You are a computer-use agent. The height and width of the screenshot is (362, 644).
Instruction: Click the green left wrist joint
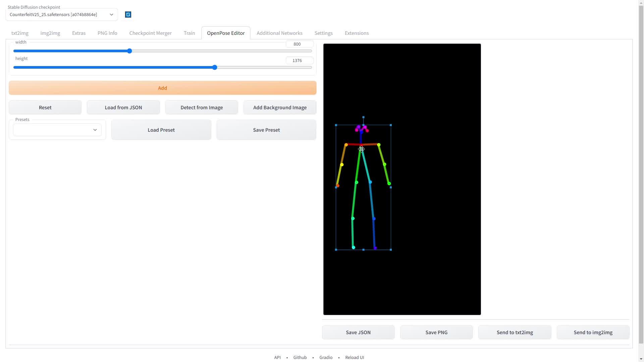[389, 184]
